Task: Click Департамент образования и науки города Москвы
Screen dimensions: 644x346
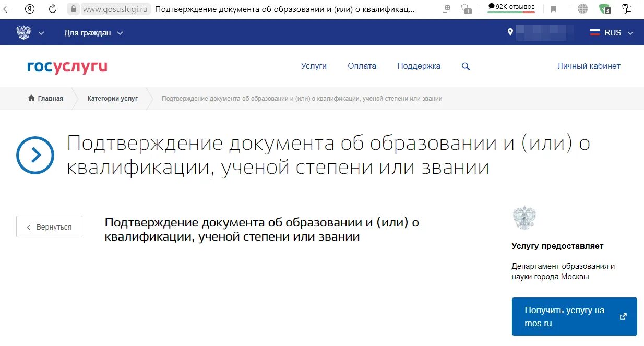Action: point(563,271)
